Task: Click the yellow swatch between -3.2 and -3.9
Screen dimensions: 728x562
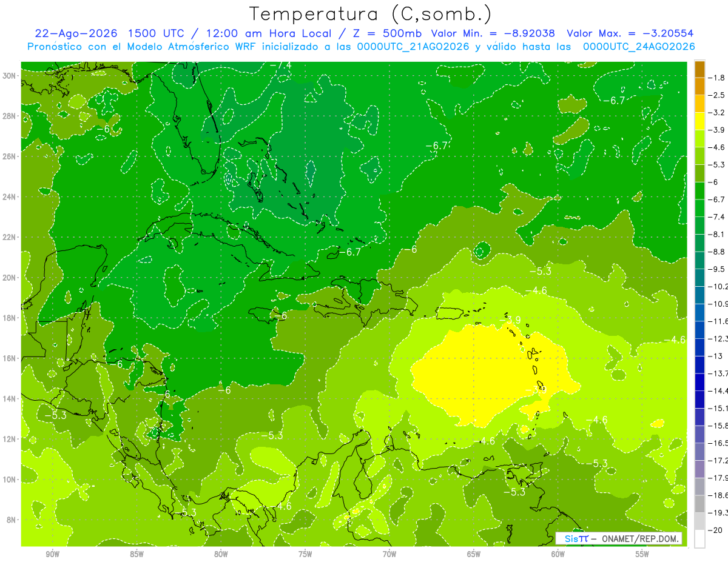Action: pos(699,121)
